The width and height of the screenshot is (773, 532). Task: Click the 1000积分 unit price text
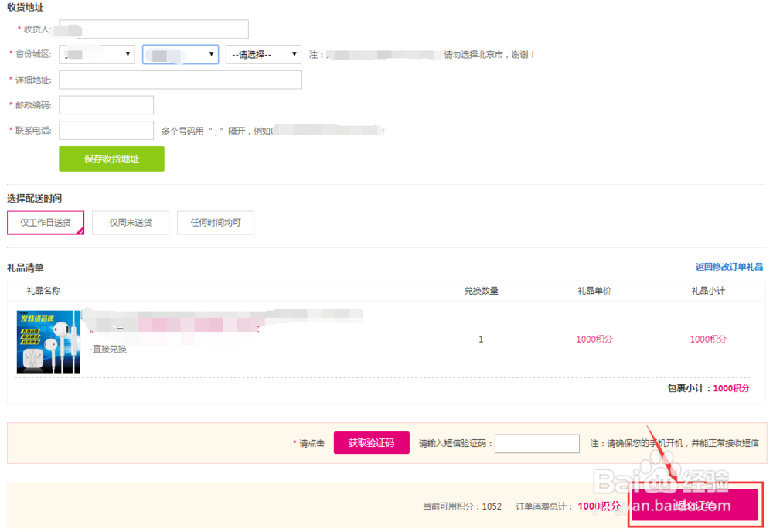click(594, 339)
